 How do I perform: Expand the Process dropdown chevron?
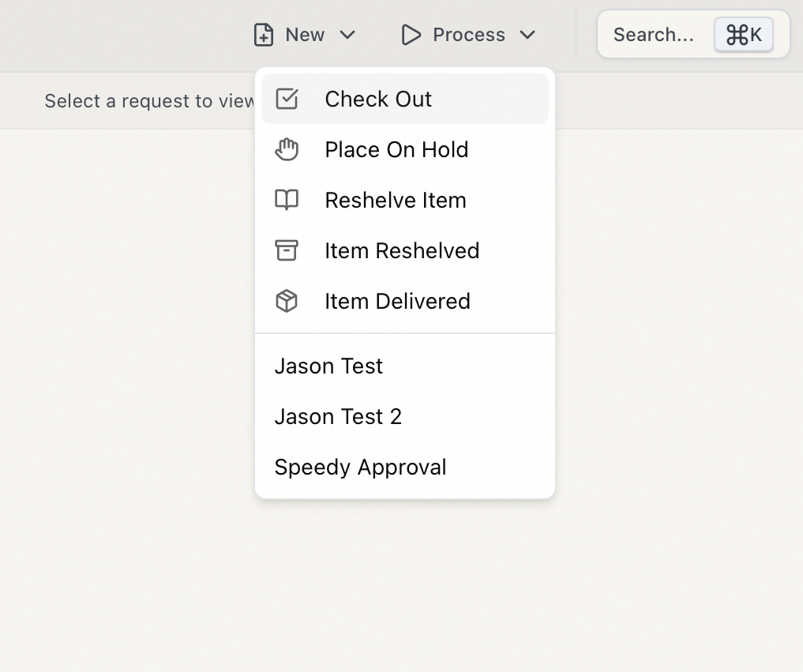[527, 35]
